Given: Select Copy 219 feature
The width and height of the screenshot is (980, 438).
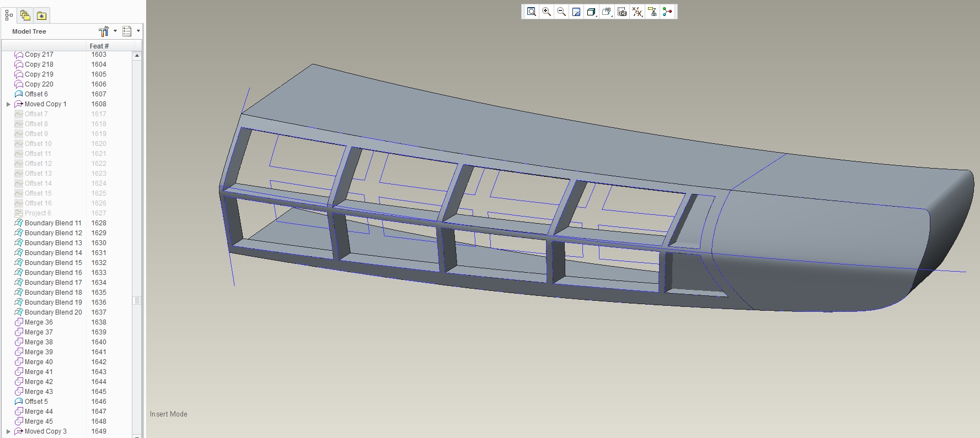Looking at the screenshot, I should click(x=39, y=74).
